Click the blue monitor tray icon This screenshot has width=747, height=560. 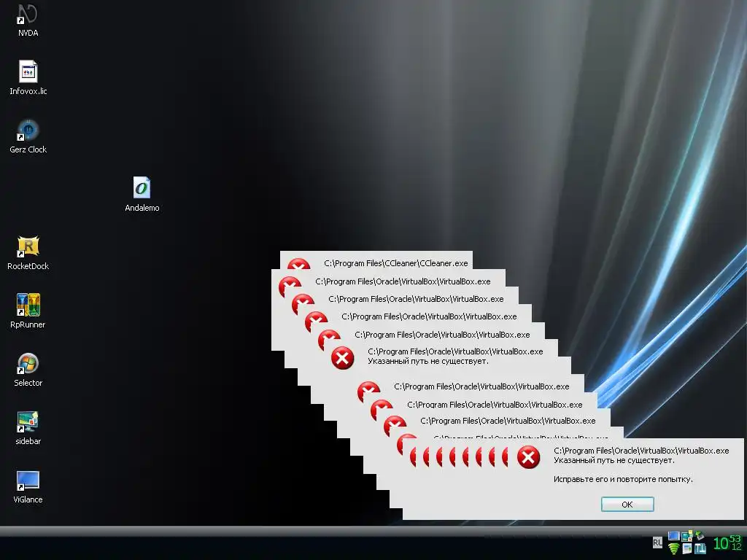point(673,536)
